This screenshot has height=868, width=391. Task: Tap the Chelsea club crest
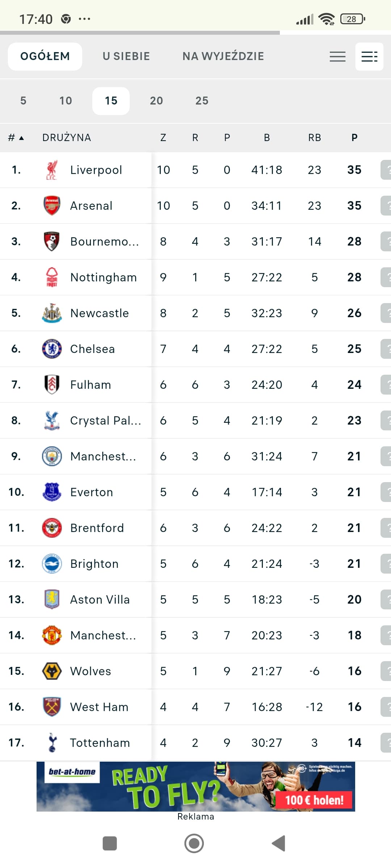[x=52, y=349]
